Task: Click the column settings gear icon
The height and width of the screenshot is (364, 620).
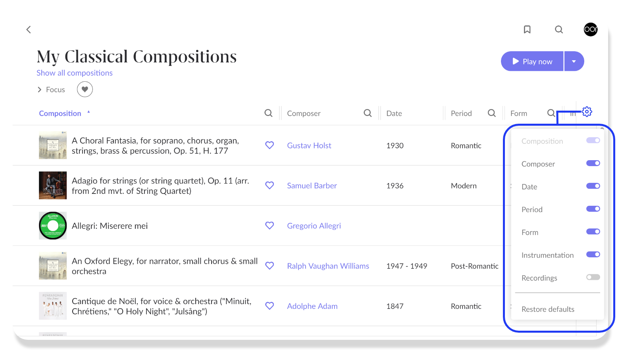Action: [587, 111]
